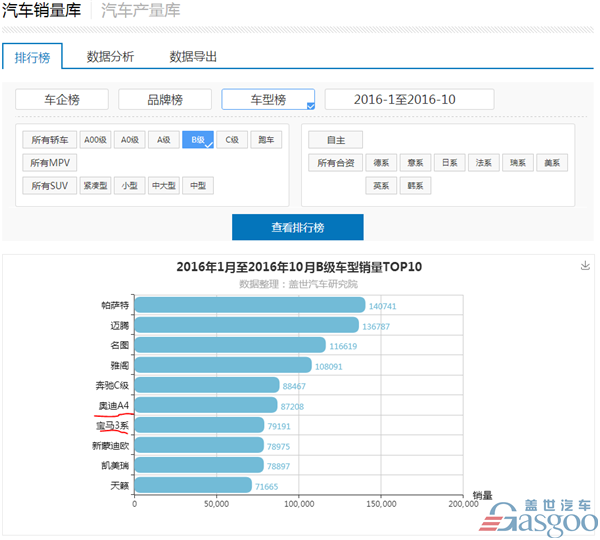The image size is (600, 540).
Task: Click the value label 116619
Action: pos(343,346)
